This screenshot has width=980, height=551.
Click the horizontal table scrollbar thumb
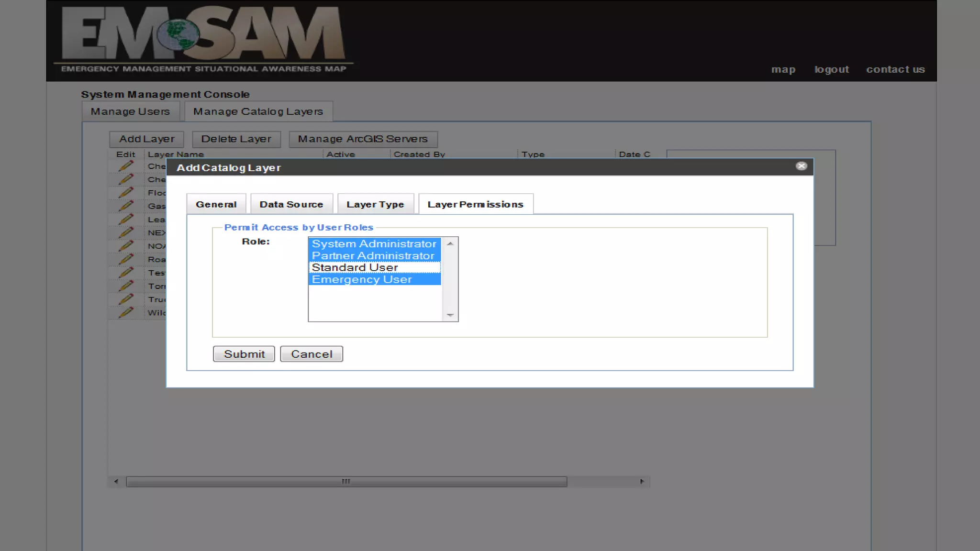[x=346, y=482]
